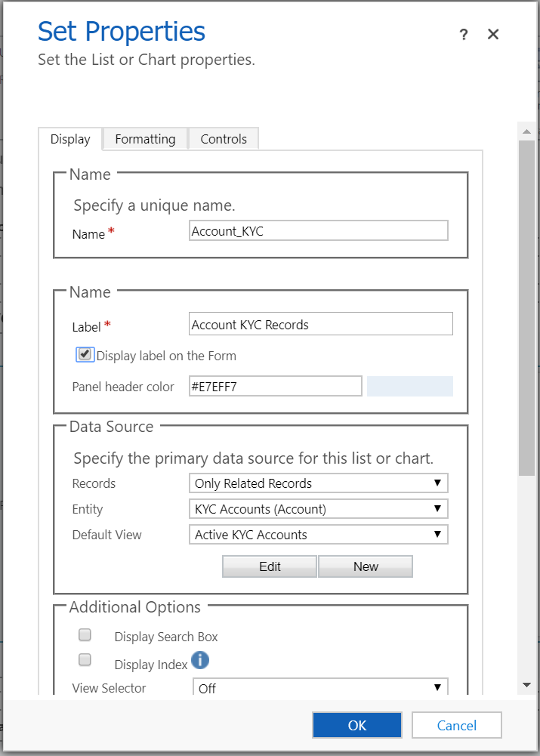This screenshot has width=540, height=756.
Task: Open the dialog help with the question mark icon
Action: 464,34
